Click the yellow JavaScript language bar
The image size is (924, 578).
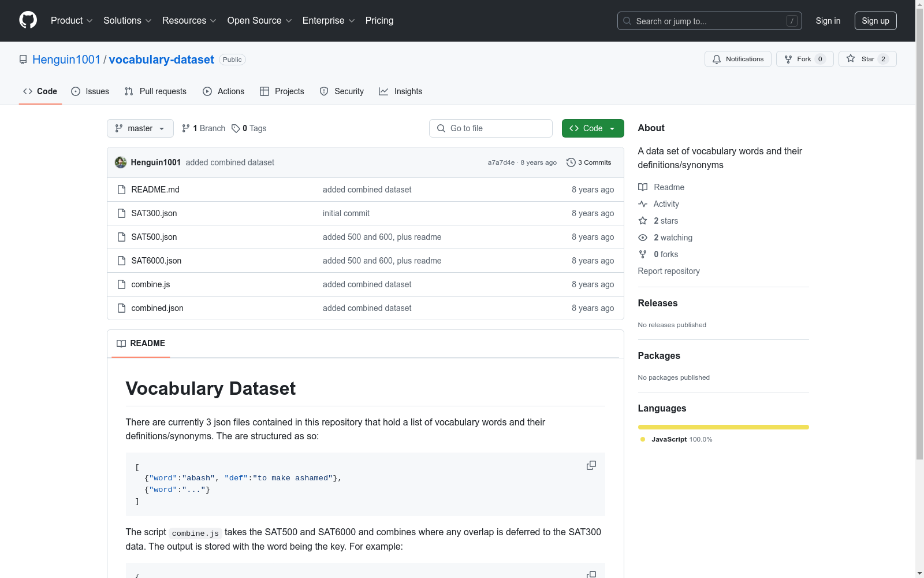tap(724, 427)
